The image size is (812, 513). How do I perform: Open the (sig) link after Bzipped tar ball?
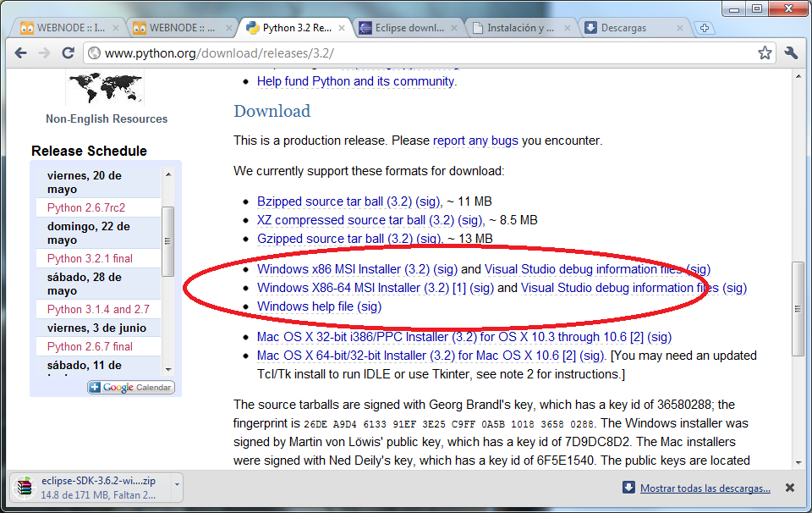[428, 201]
